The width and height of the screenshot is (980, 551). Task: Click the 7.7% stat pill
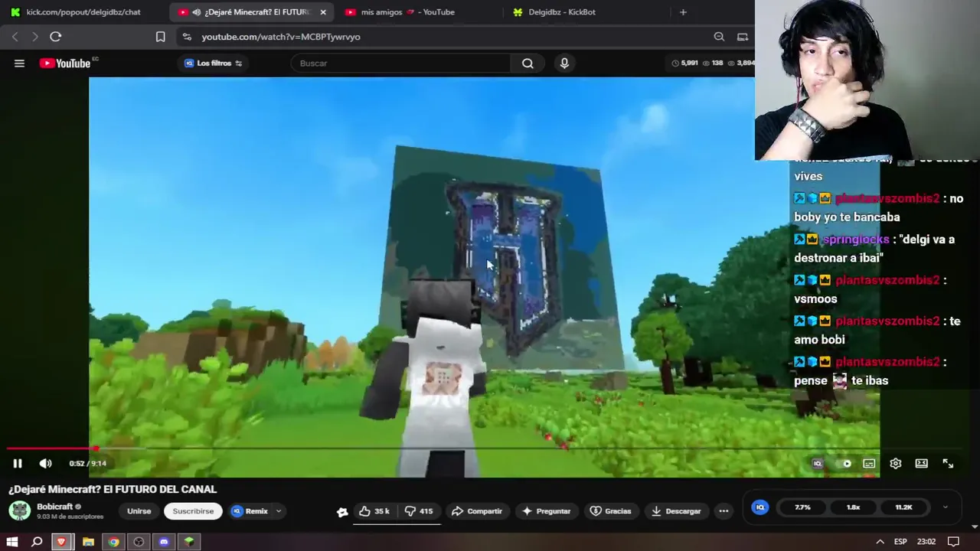click(x=802, y=507)
